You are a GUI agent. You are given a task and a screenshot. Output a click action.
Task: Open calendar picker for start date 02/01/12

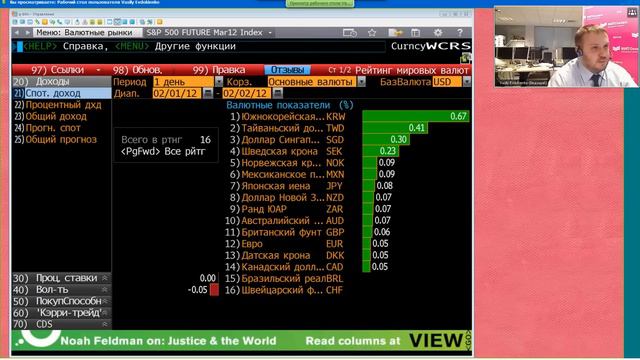[x=208, y=93]
